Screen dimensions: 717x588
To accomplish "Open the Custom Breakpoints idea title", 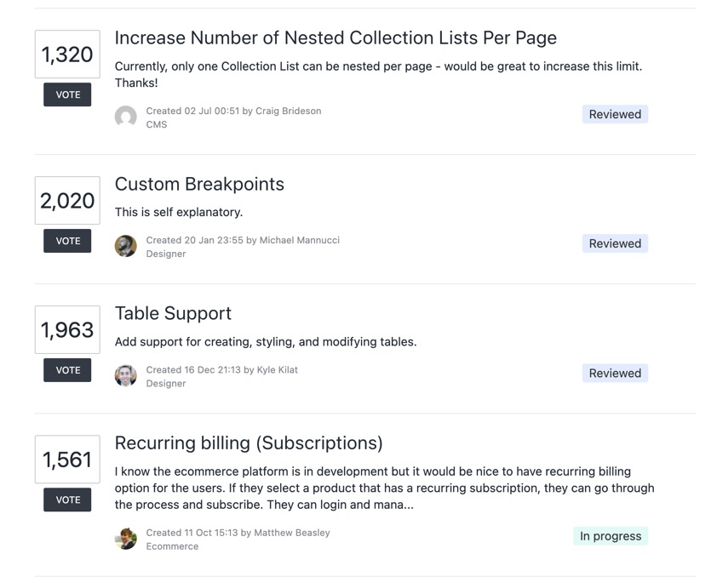I will tap(199, 184).
